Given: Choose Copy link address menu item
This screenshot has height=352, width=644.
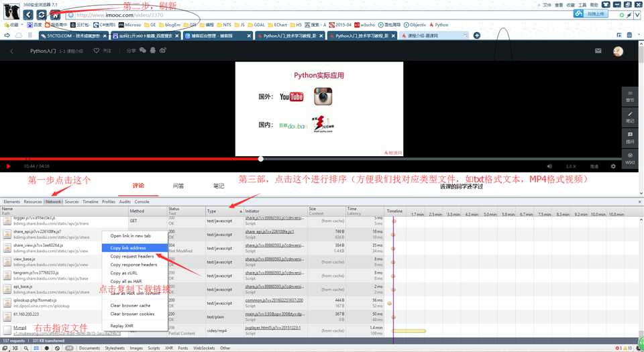Looking at the screenshot, I should coord(134,248).
